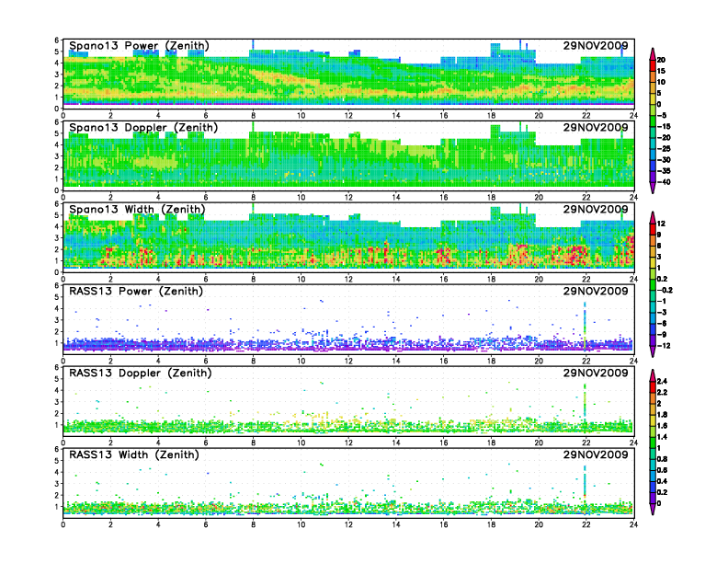The width and height of the screenshot is (728, 563).
Task: Click the 29NOV2009 date in Spano13 Doppler panel
Action: (x=596, y=127)
